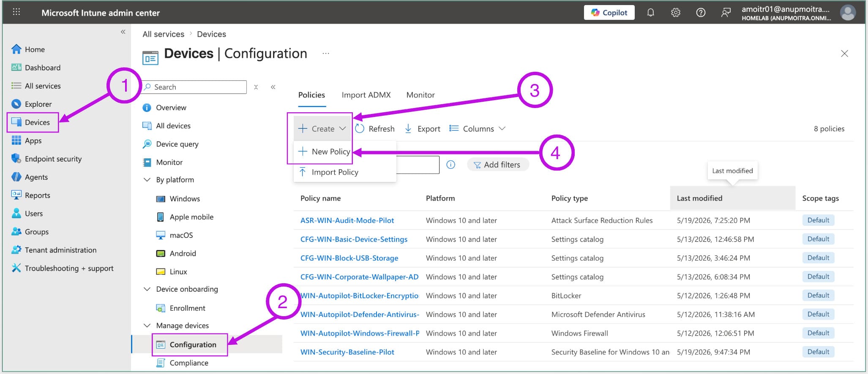Screen dimensions: 868x374
Task: Click the info icon beside search
Action: click(451, 165)
